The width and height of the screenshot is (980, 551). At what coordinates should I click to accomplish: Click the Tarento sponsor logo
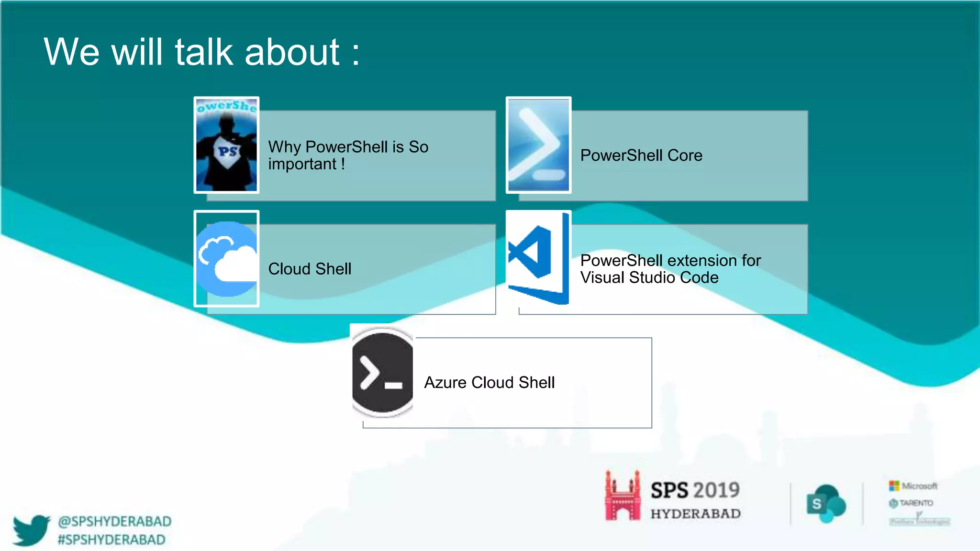(x=911, y=503)
